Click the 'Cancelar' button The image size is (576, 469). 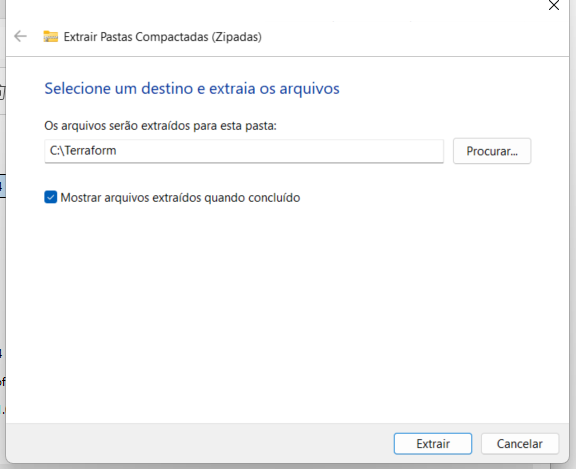tap(519, 444)
